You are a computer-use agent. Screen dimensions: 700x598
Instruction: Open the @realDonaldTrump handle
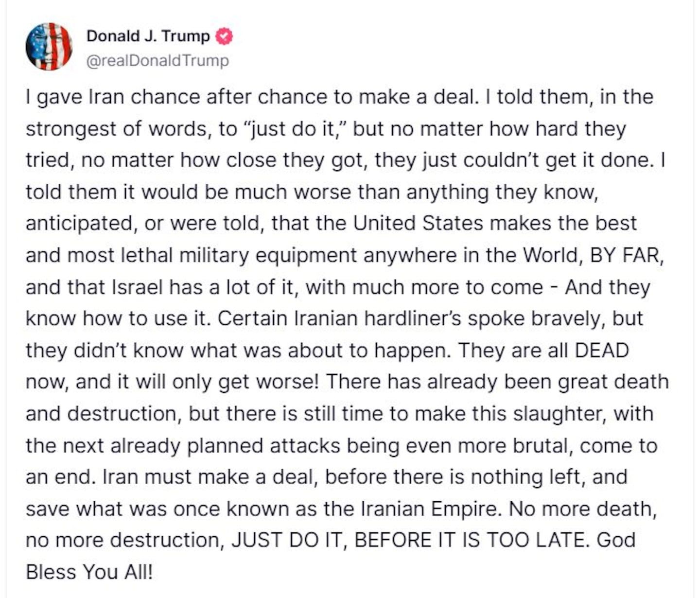click(x=157, y=61)
